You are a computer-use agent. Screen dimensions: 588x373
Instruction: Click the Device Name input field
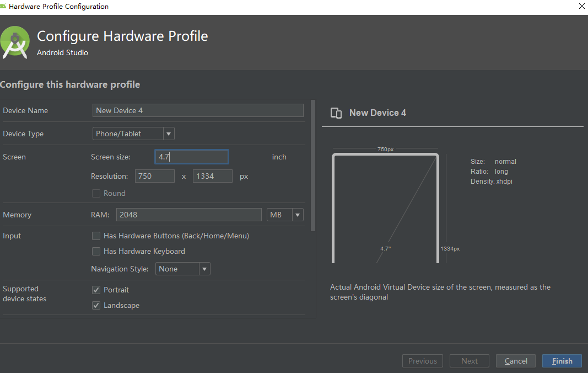[x=198, y=110]
